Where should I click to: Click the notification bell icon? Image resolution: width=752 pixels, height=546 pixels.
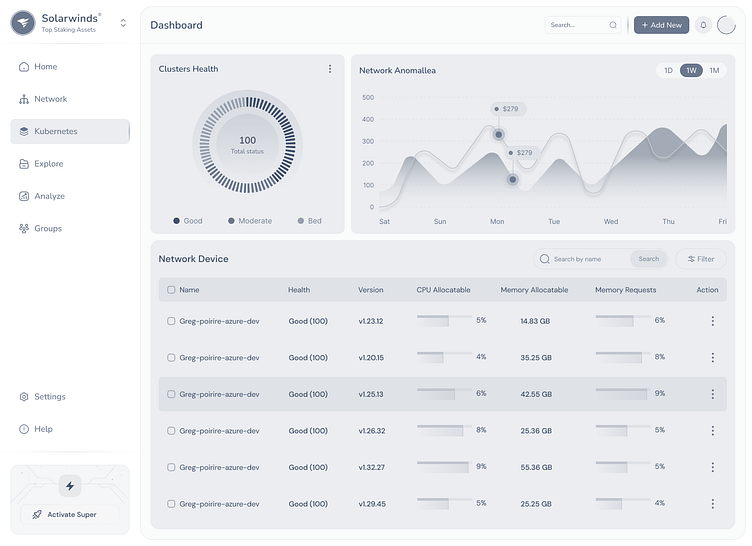point(703,25)
